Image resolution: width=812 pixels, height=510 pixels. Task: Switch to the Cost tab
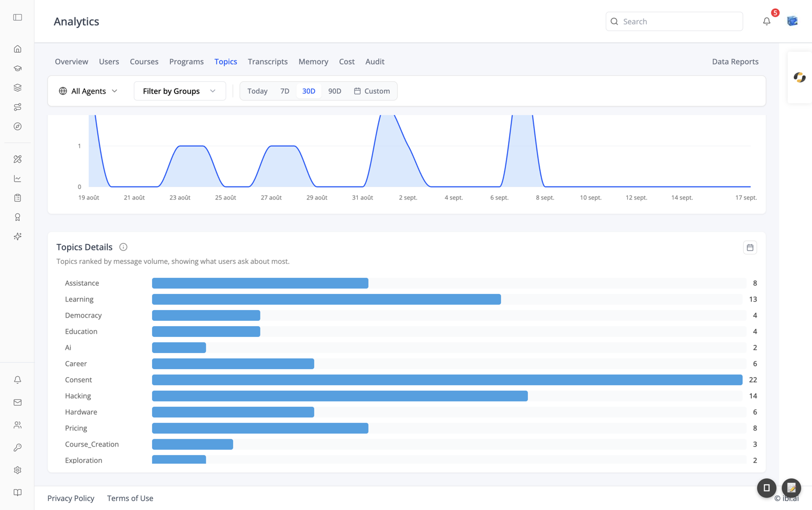[x=346, y=62]
